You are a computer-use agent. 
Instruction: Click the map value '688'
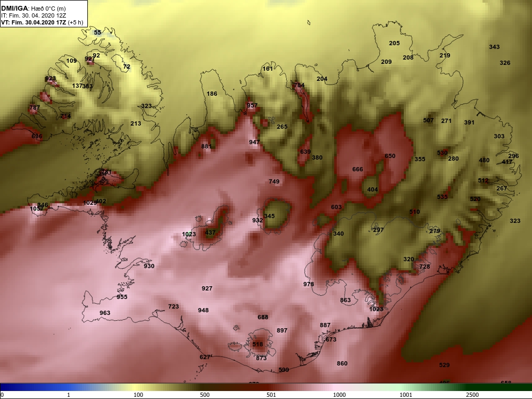click(263, 317)
